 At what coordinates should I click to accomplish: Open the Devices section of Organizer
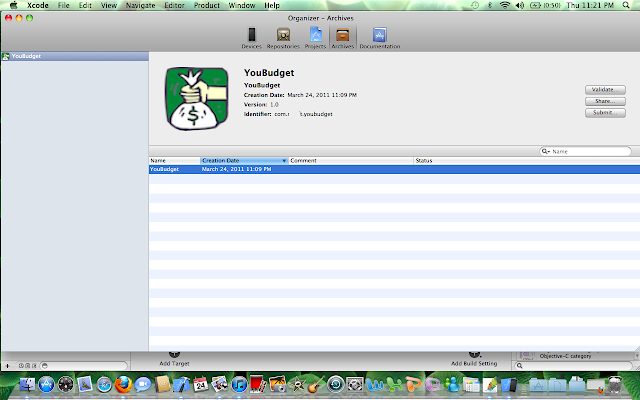[x=251, y=38]
